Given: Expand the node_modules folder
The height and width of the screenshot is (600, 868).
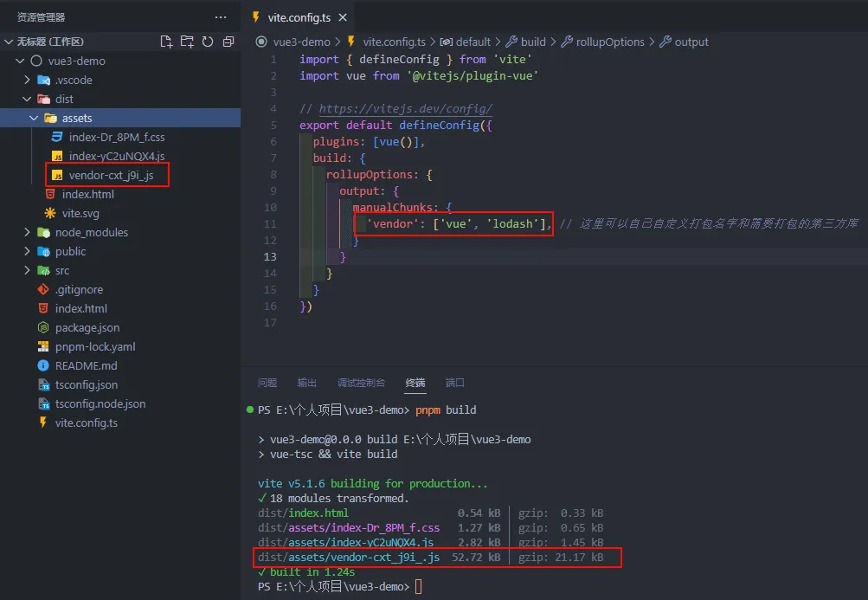Looking at the screenshot, I should click(27, 232).
